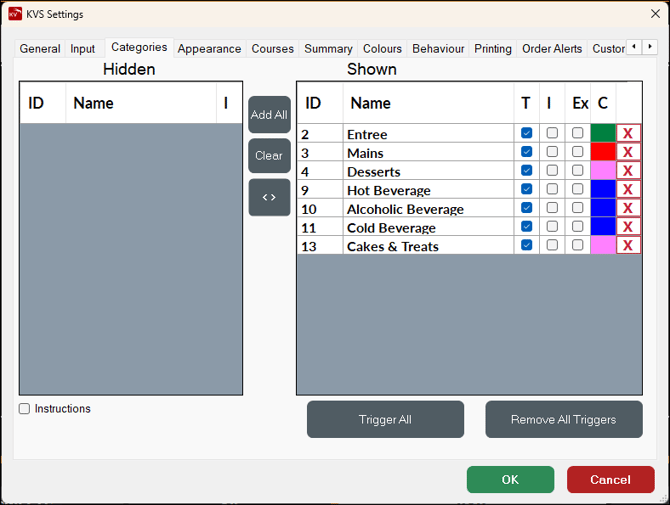The image size is (670, 505).
Task: Remove Desserts row with its X icon
Action: [628, 170]
